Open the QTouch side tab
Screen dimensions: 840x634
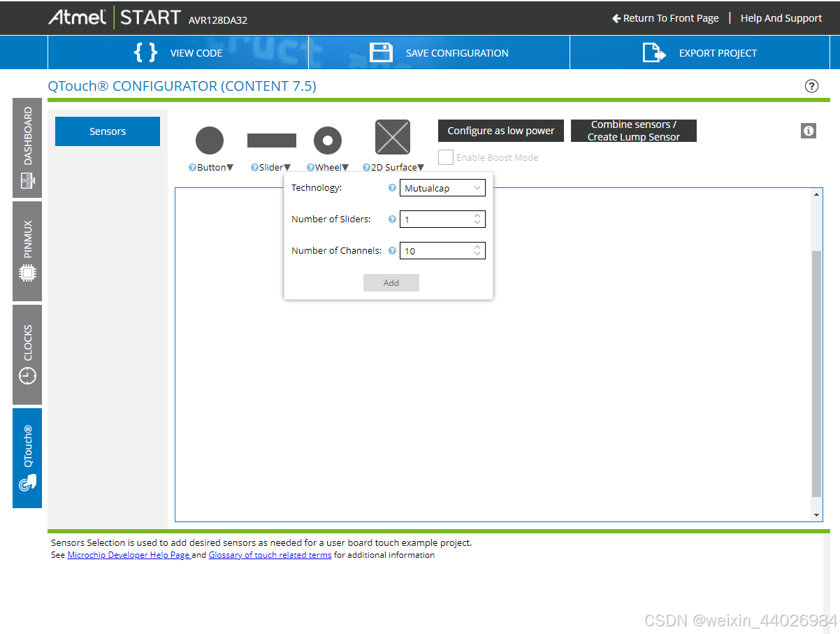[27, 459]
